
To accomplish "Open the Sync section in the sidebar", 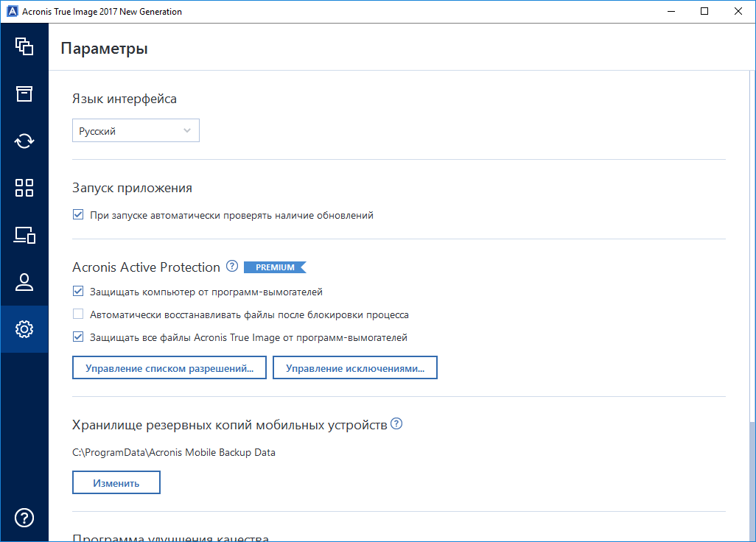I will 24,141.
